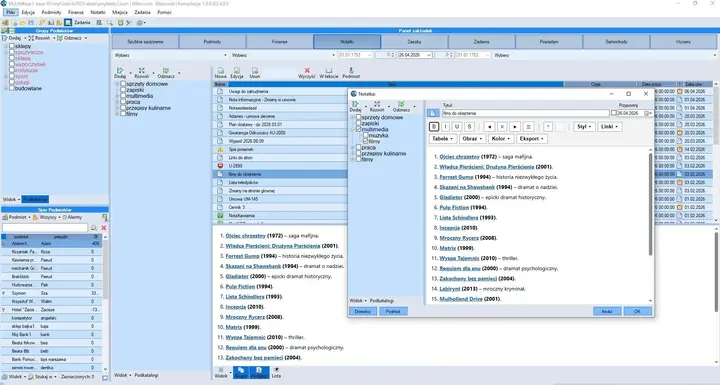
Task: Click the Drzewko button in Notatka dialog
Action: pos(363,311)
